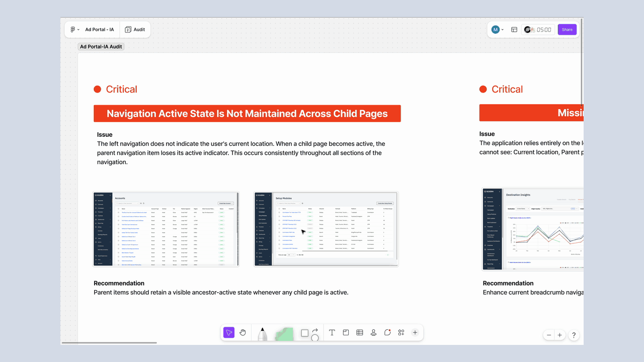Open the Figma main menu dropdown
The width and height of the screenshot is (644, 362).
[x=74, y=30]
